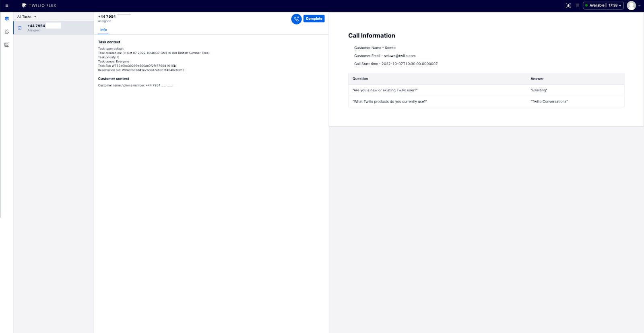Open the debugger bug icon in header
Image resolution: width=644 pixels, height=333 pixels.
[568, 6]
